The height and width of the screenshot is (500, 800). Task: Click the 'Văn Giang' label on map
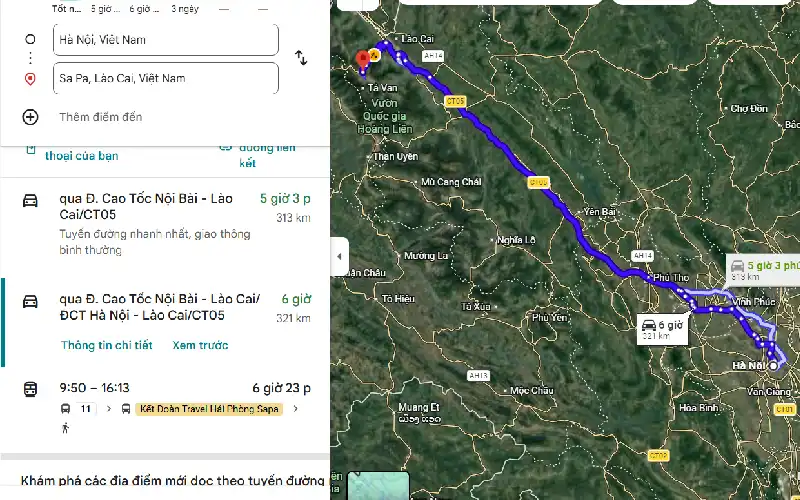pyautogui.click(x=769, y=392)
